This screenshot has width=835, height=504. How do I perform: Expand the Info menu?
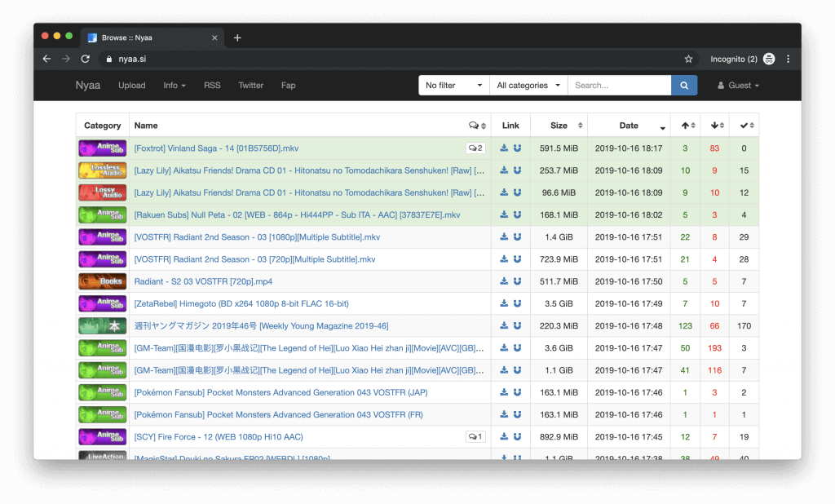coord(175,86)
